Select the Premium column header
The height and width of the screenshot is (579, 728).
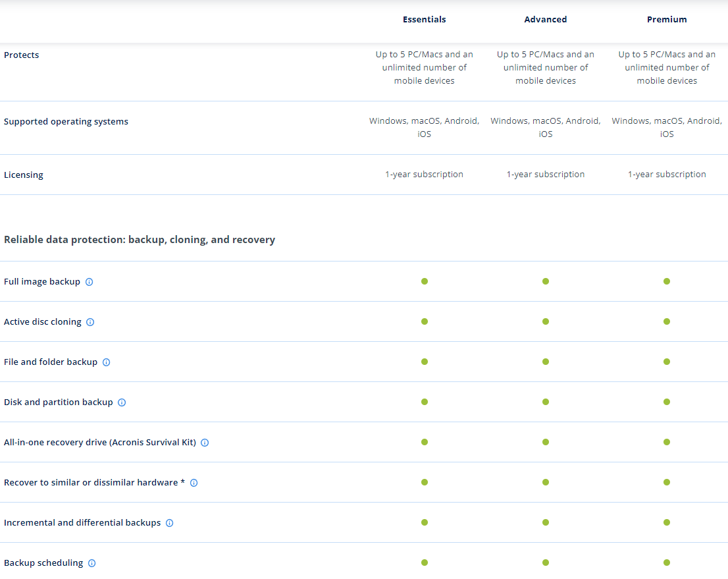coord(667,20)
